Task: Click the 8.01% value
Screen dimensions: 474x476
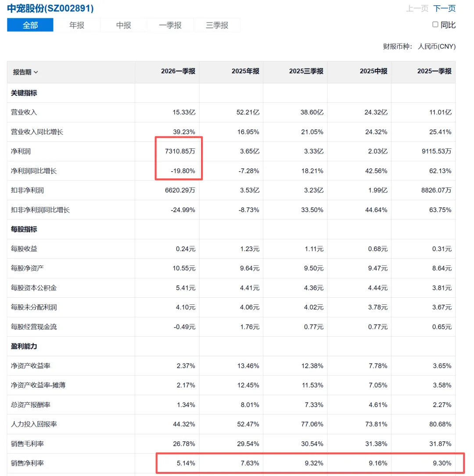Action: pyautogui.click(x=250, y=405)
